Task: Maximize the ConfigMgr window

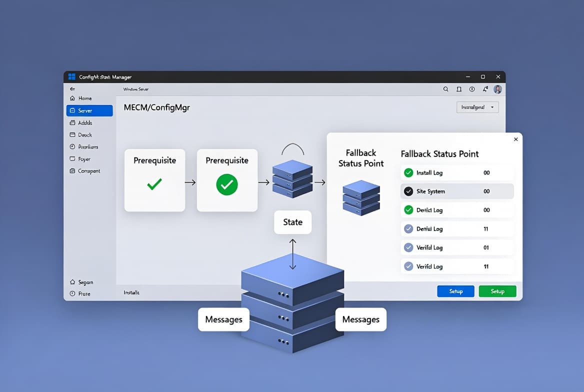Action: coord(483,77)
